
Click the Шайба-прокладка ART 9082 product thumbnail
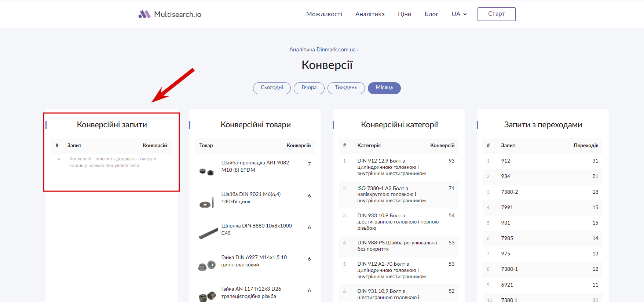[x=206, y=171]
